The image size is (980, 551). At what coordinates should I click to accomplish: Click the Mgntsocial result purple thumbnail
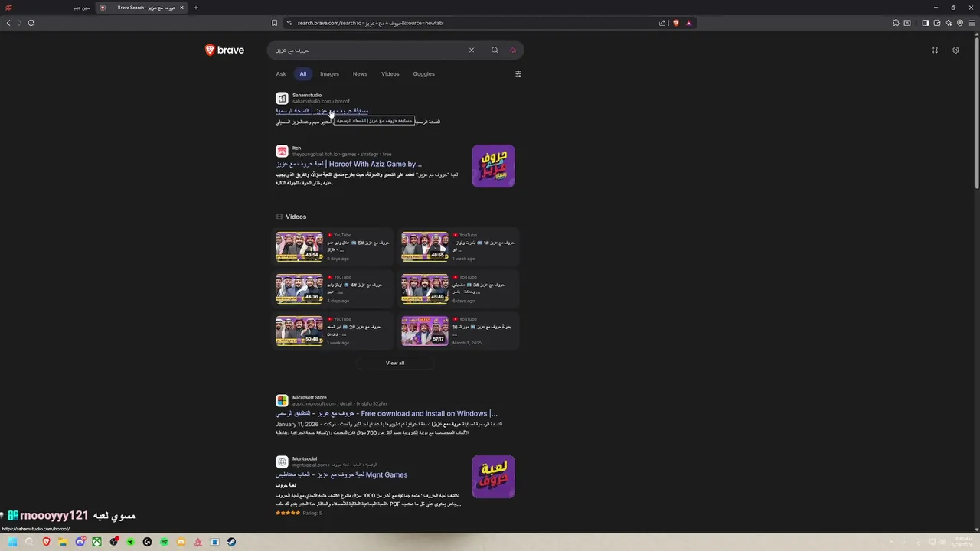point(493,477)
